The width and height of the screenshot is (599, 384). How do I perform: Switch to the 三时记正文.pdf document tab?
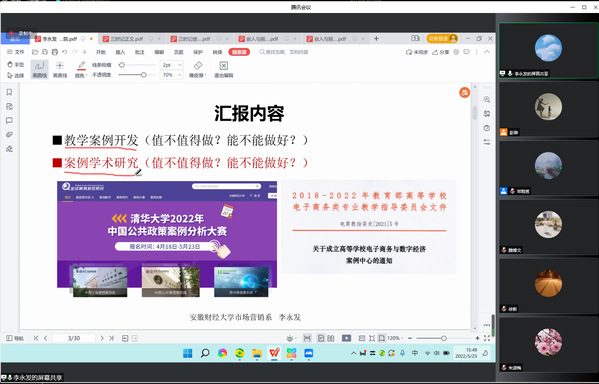131,39
